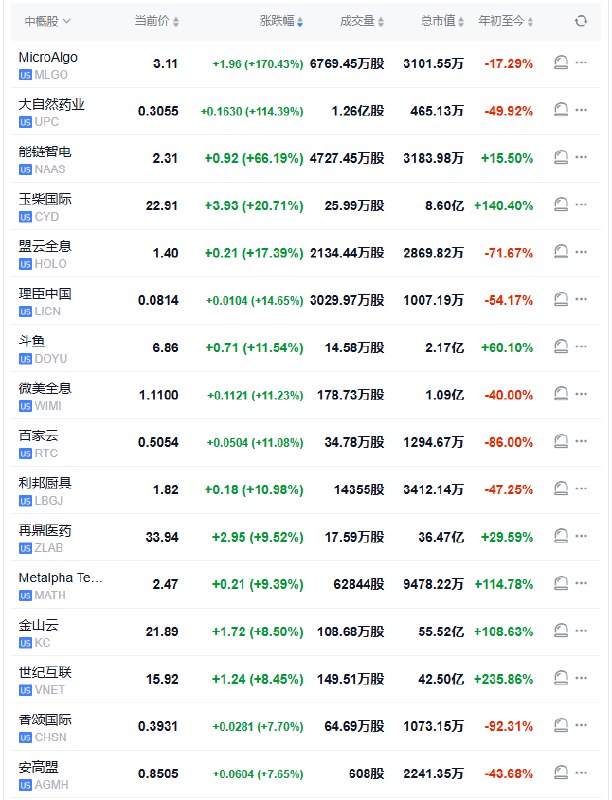Viewport: 612px width, 800px height.
Task: Open more options for 百家云
Action: tap(581, 441)
